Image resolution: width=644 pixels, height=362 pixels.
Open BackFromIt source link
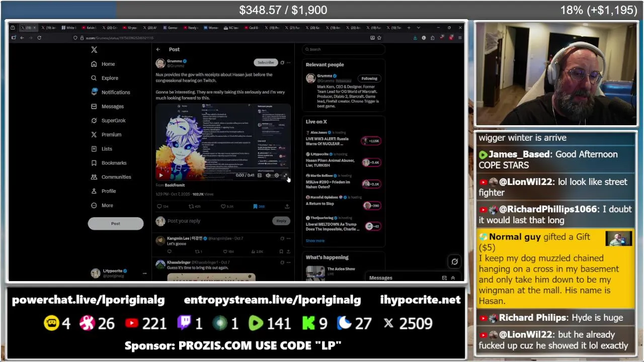coord(175,185)
